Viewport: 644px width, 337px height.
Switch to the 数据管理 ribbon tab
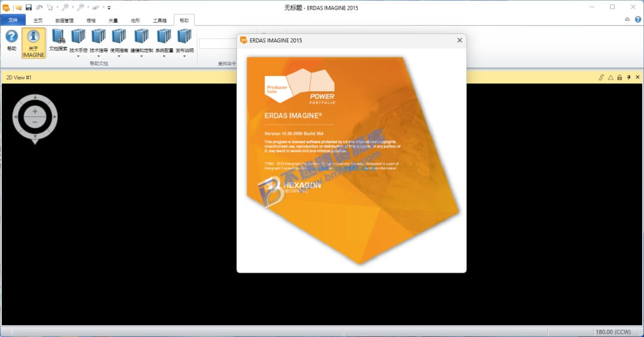(64, 20)
